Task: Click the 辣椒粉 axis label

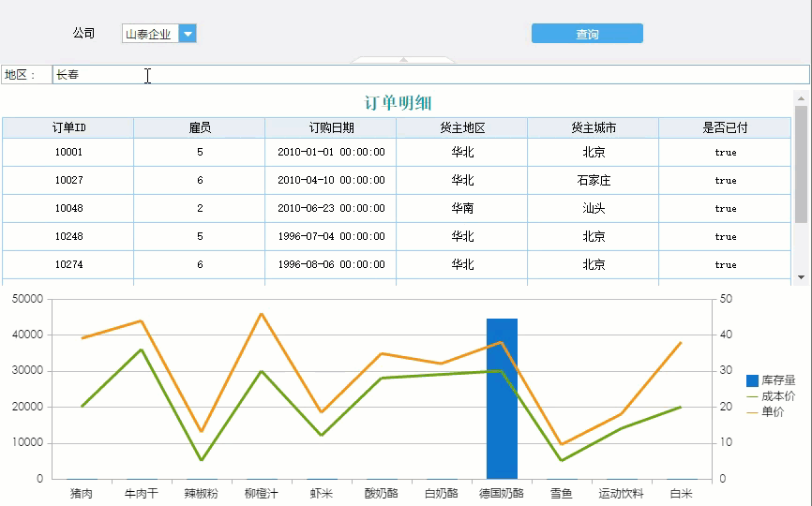Action: tap(201, 494)
